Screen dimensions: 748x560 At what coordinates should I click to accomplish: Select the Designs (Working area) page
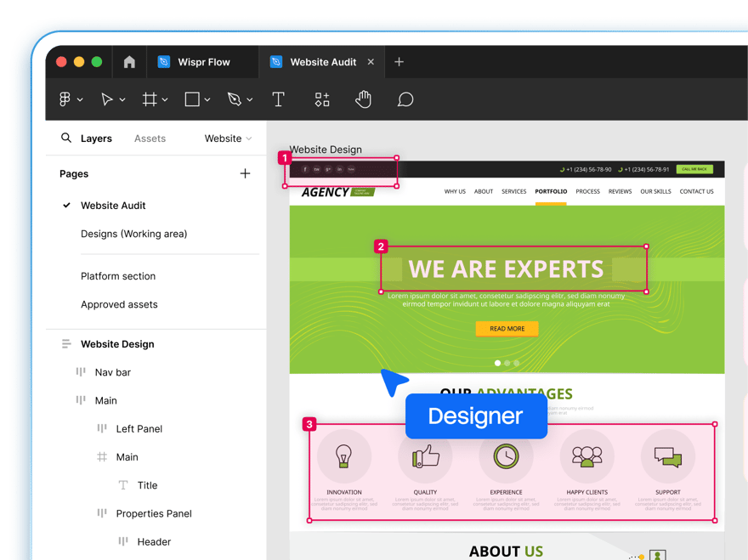134,234
